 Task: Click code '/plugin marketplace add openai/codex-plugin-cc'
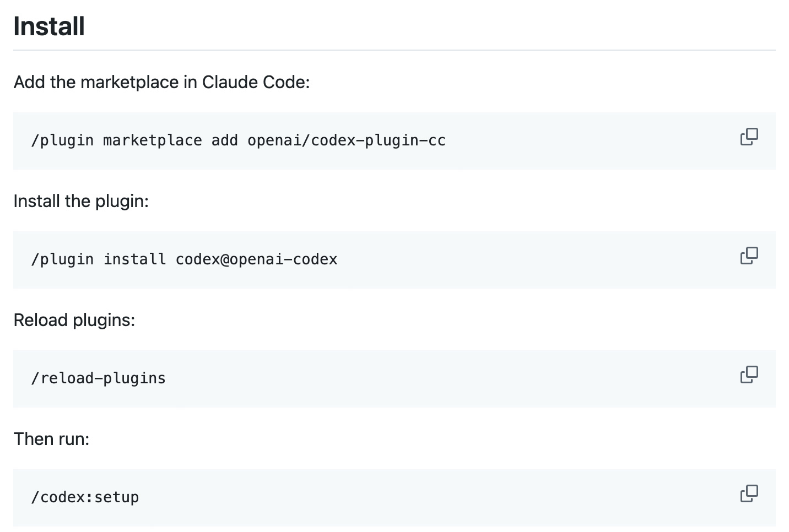pos(238,140)
